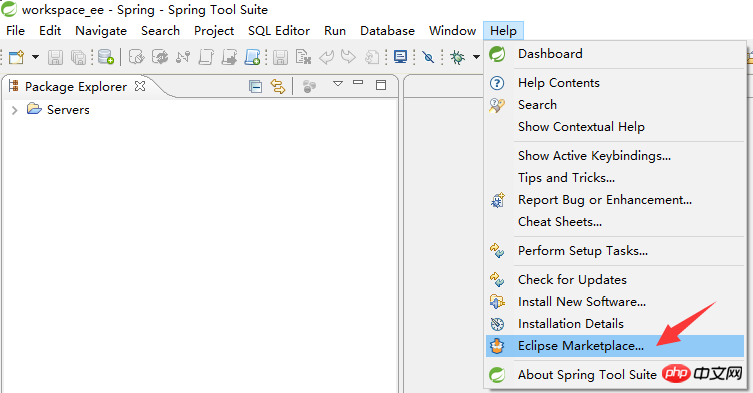Viewport: 753px width, 393px height.
Task: Maximize the Package Explorer view
Action: coord(381,85)
